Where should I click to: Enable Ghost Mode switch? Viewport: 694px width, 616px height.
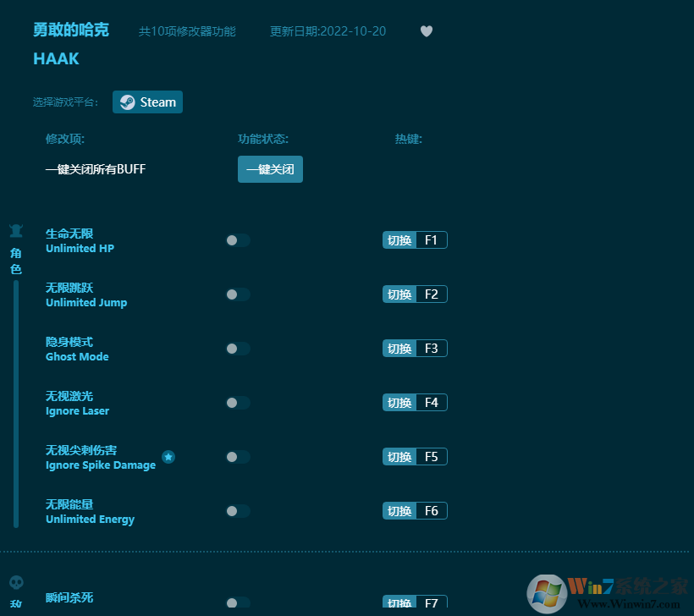click(238, 349)
